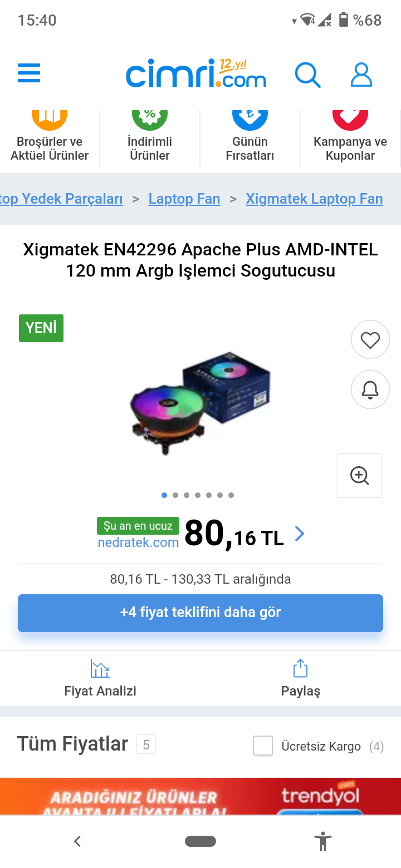Open Fiyat Analizi chart icon

100,668
